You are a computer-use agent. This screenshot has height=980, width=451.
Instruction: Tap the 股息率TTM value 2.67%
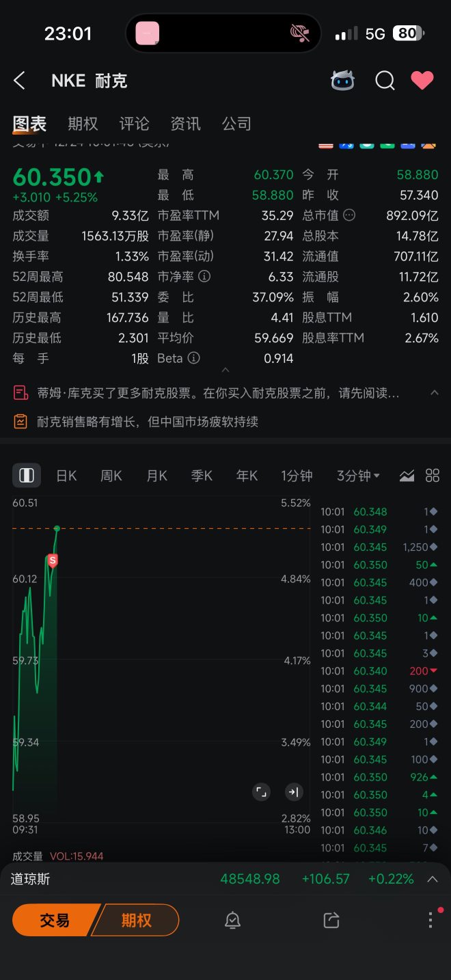[422, 338]
